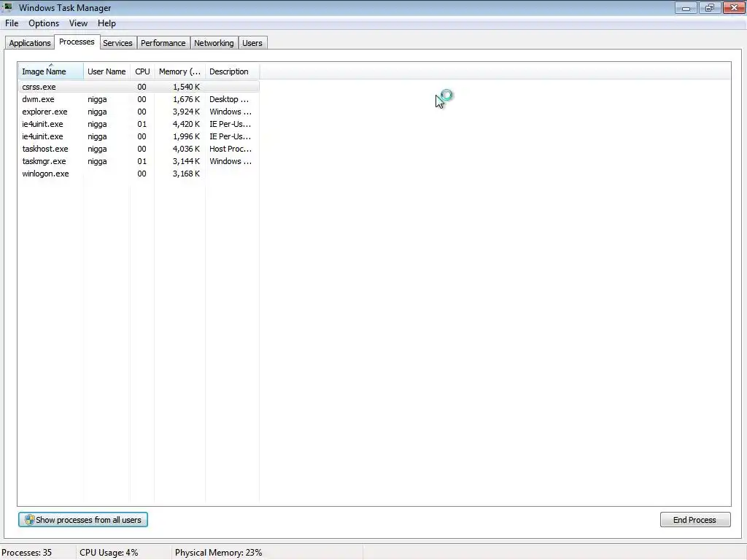The image size is (747, 560).
Task: Sort by the User Name column header
Action: pos(107,71)
